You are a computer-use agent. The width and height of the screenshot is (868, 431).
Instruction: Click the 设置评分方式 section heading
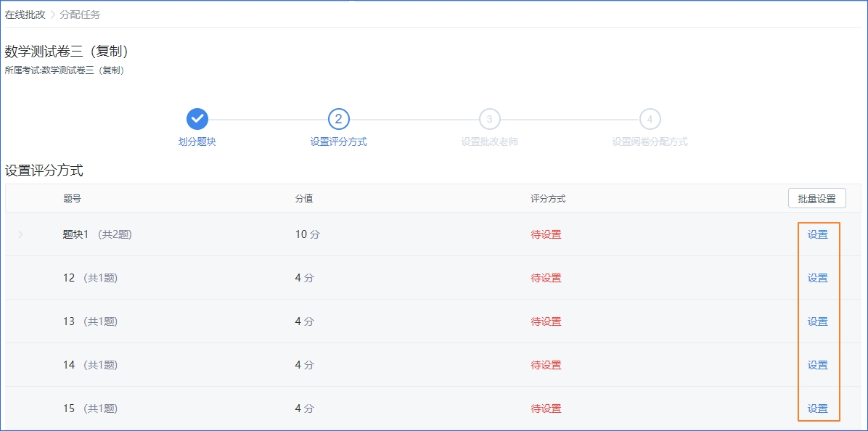click(x=44, y=171)
